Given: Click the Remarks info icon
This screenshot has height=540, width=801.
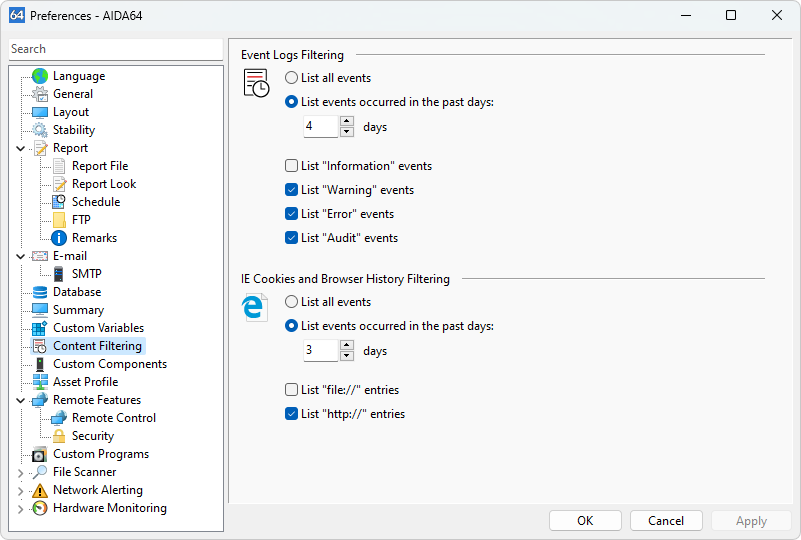Looking at the screenshot, I should tap(59, 238).
